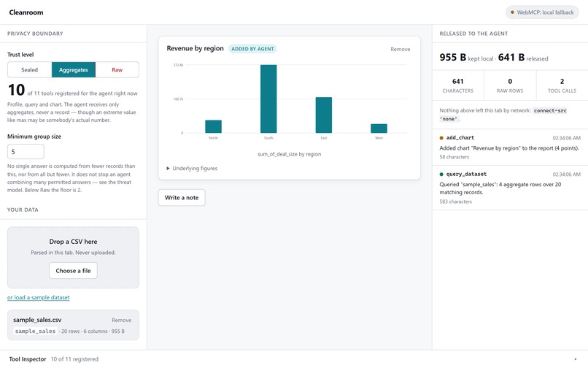Expand the Underlying figures disclosure
The height and width of the screenshot is (368, 588).
pos(192,168)
